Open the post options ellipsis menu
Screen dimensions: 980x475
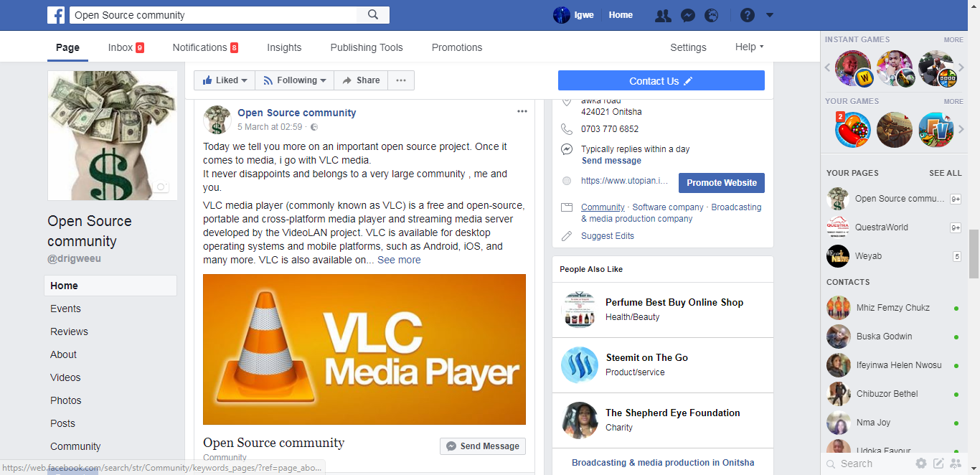click(522, 111)
